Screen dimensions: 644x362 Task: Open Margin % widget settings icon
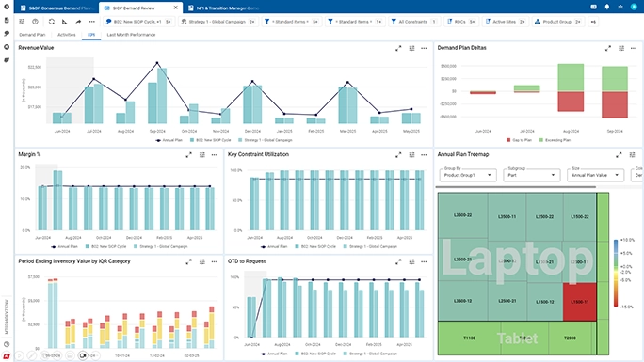pyautogui.click(x=202, y=155)
